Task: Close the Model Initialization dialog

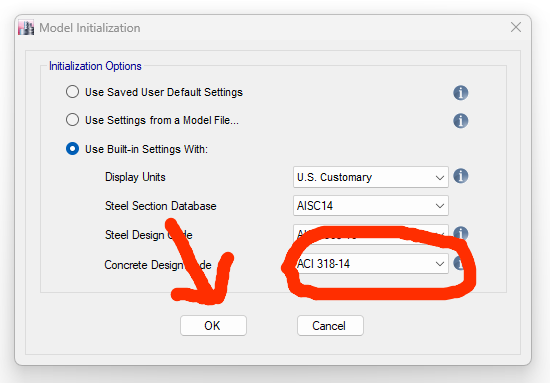Action: [x=516, y=27]
